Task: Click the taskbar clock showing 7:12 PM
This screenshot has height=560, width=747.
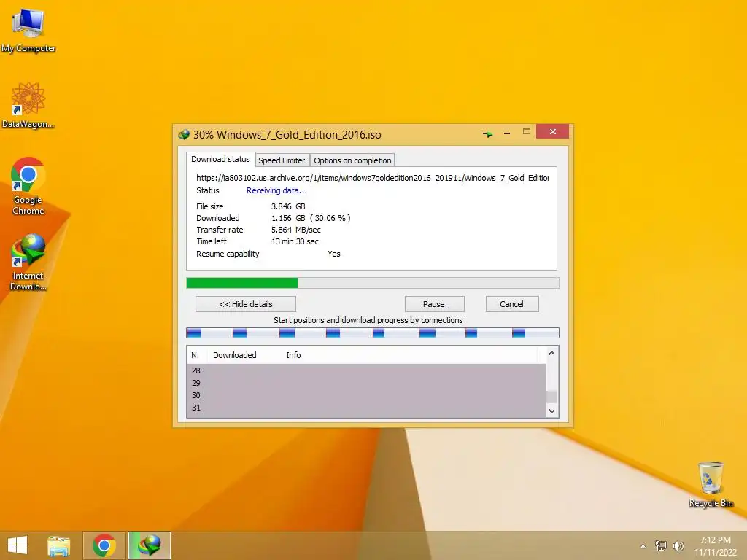Action: (715, 546)
